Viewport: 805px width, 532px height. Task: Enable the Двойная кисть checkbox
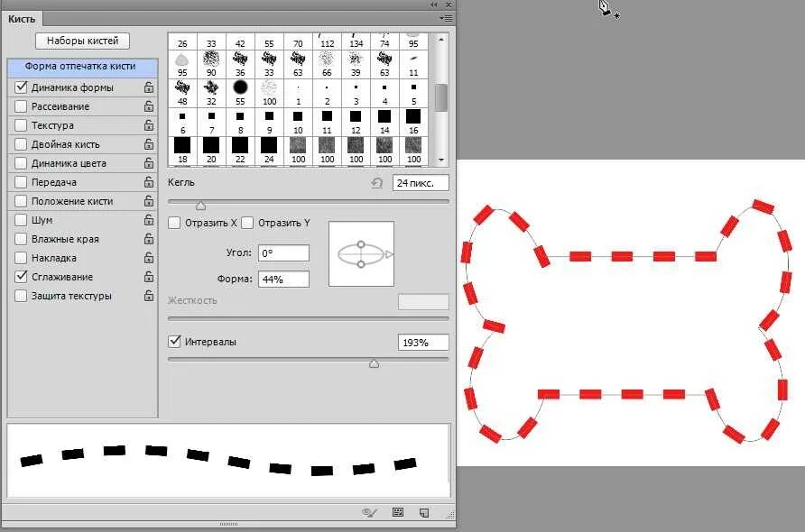click(21, 144)
